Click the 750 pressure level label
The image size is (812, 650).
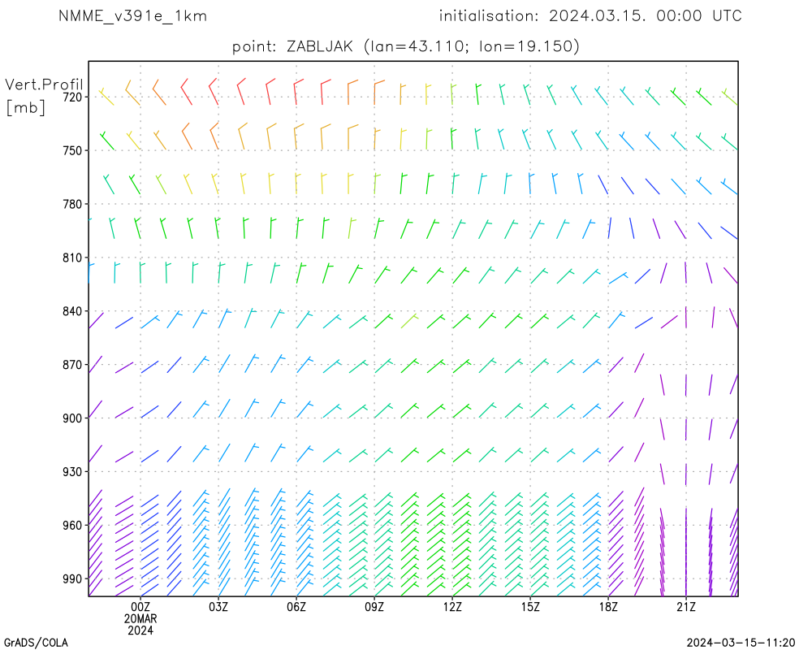coord(72,150)
